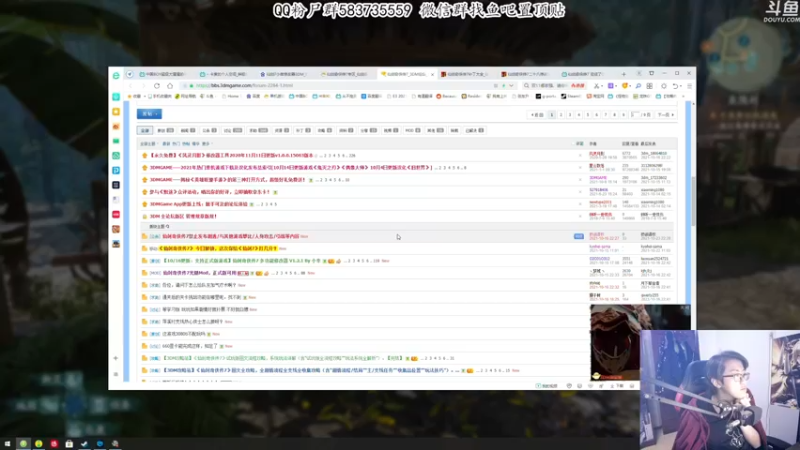
Task: Open dropdown arrow beside undo icon
Action: [x=681, y=86]
